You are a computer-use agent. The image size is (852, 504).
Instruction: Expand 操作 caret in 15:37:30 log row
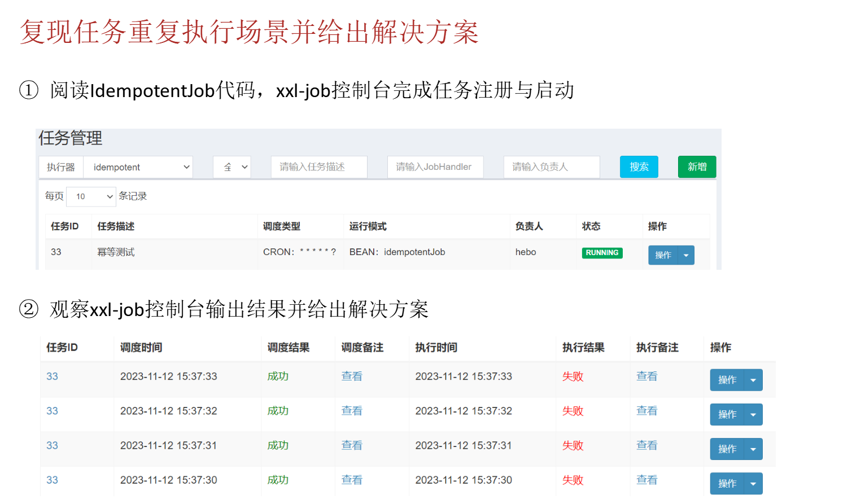(x=753, y=484)
